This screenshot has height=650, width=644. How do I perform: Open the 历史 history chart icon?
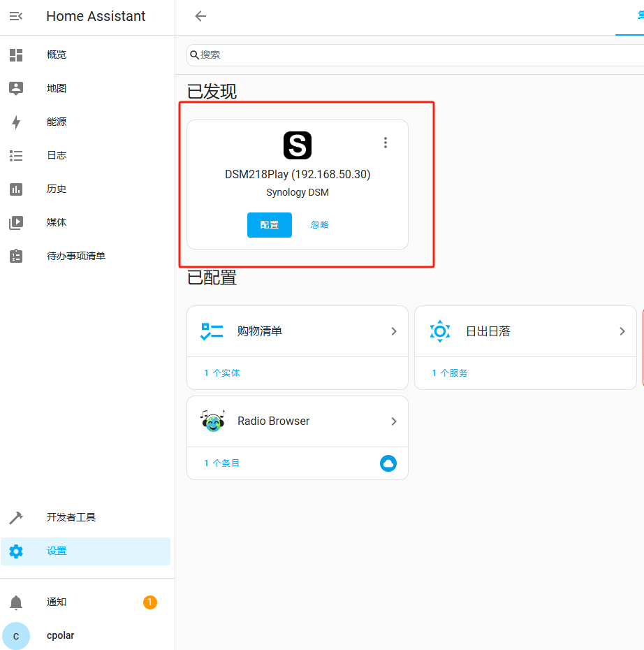click(x=16, y=189)
